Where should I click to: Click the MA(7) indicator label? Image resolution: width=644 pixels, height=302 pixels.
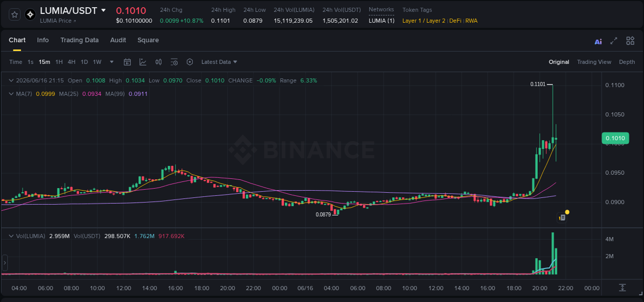tap(24, 94)
